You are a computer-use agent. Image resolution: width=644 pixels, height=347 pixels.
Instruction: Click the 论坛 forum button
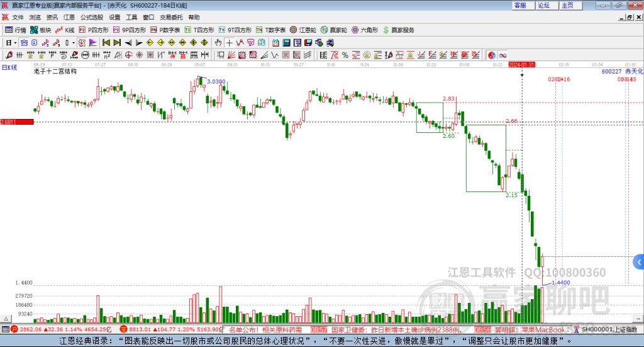click(547, 5)
